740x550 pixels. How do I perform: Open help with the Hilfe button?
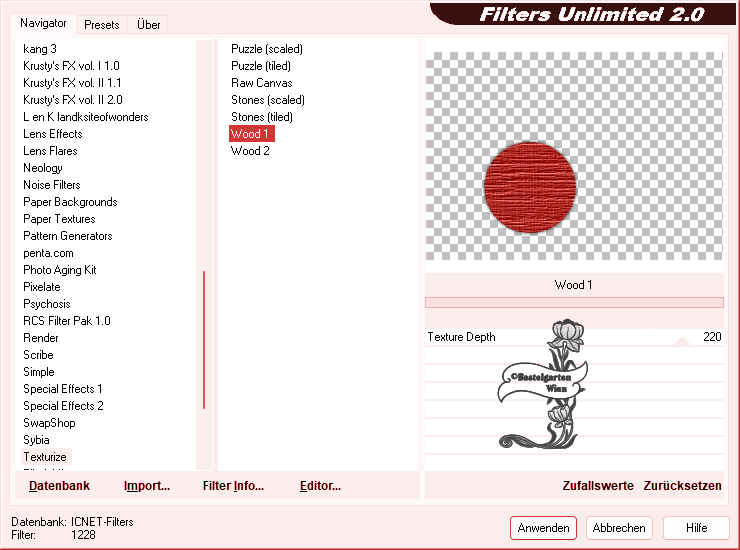tap(696, 528)
